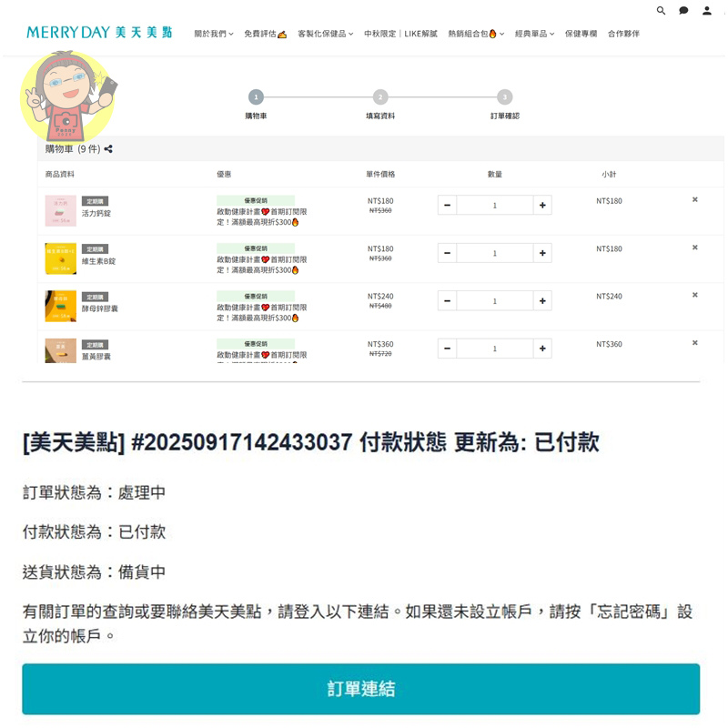Viewport: 728px width, 728px height.
Task: Click the 酵母鋅膠囊 product name
Action: pos(100,308)
